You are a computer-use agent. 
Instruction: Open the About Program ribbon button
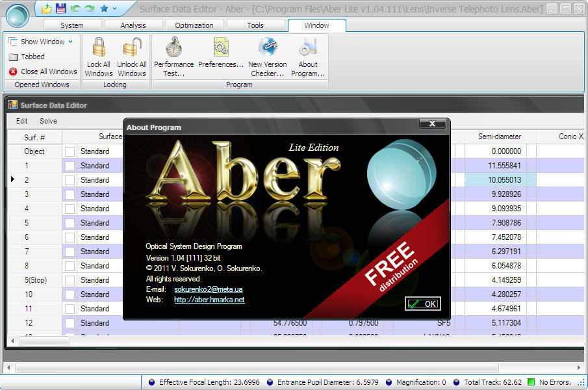coord(308,57)
